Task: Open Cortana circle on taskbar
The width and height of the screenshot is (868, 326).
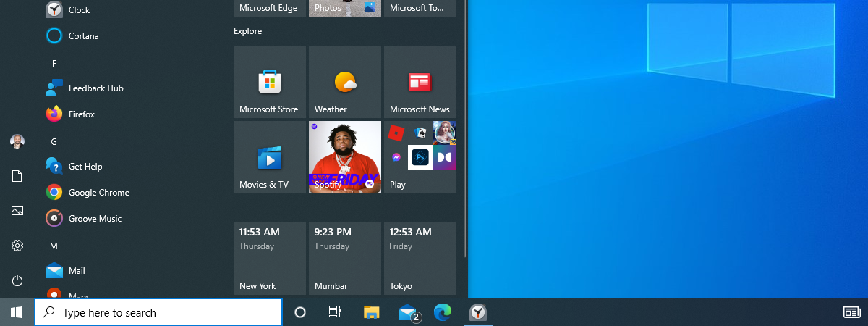Action: (299, 312)
